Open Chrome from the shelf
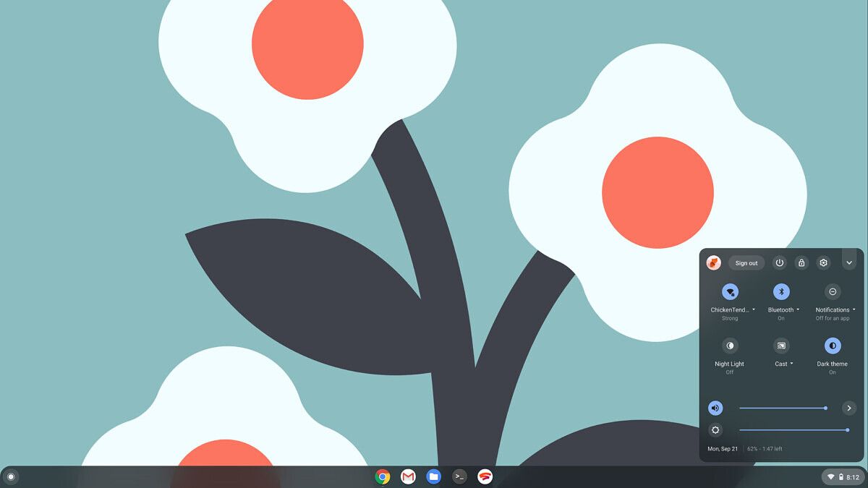Screen dimensions: 868x488 click(x=383, y=477)
